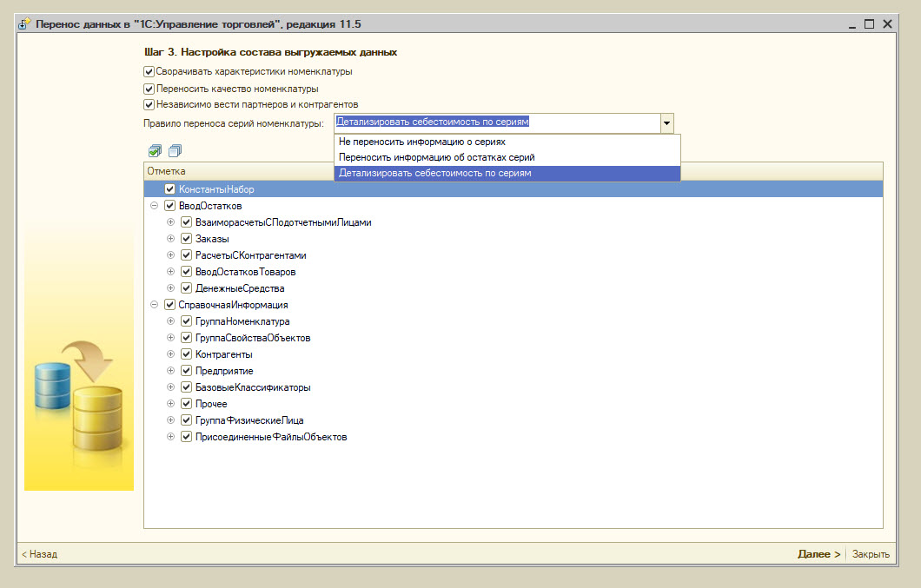
Task: Click the 'Отметка' column header
Action: coord(166,171)
